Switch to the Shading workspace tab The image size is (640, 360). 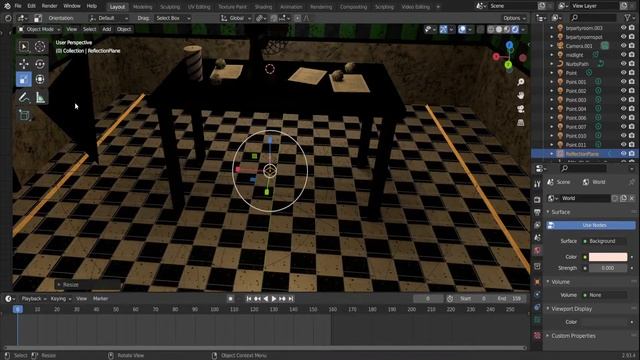[263, 7]
